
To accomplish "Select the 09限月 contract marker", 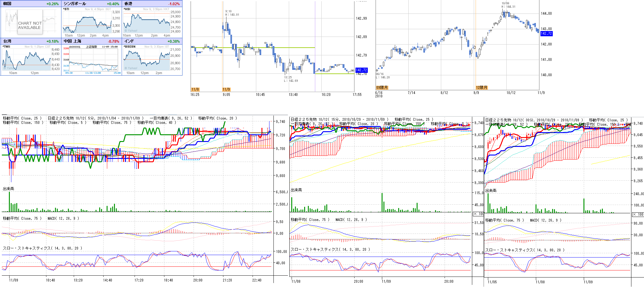I will [382, 88].
